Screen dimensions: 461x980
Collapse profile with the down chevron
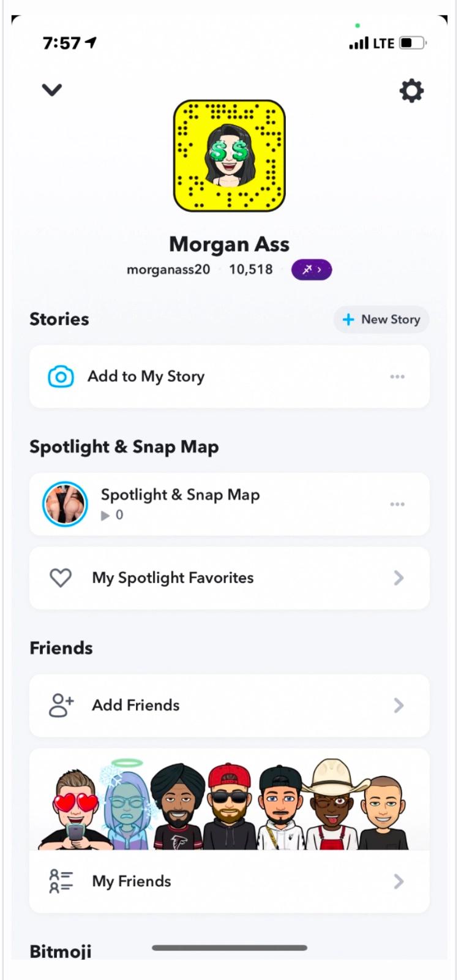pos(52,90)
